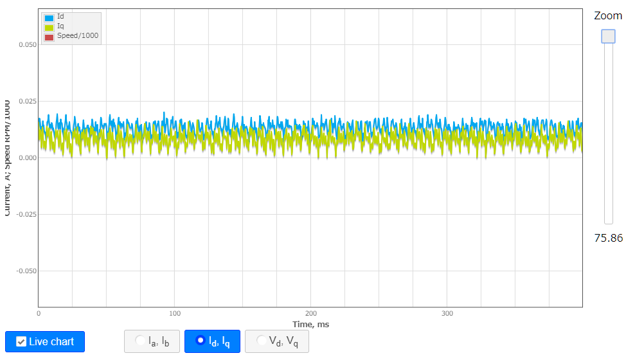This screenshot has width=644, height=360.
Task: Click the Zoom label above the slider
Action: click(x=608, y=15)
